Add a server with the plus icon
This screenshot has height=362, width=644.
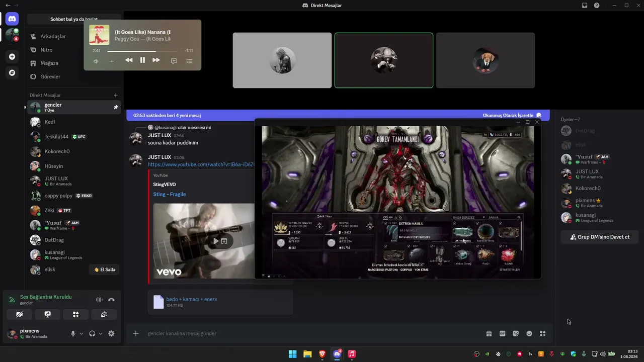pyautogui.click(x=12, y=57)
